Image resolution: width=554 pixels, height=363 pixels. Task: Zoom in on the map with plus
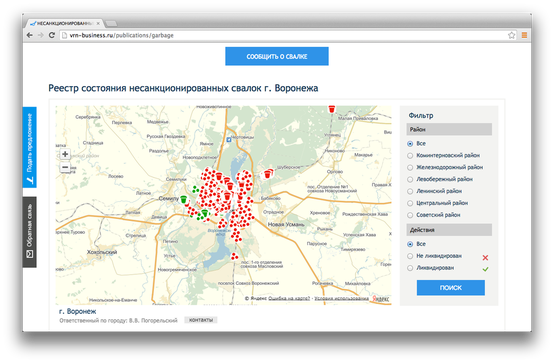coord(65,154)
